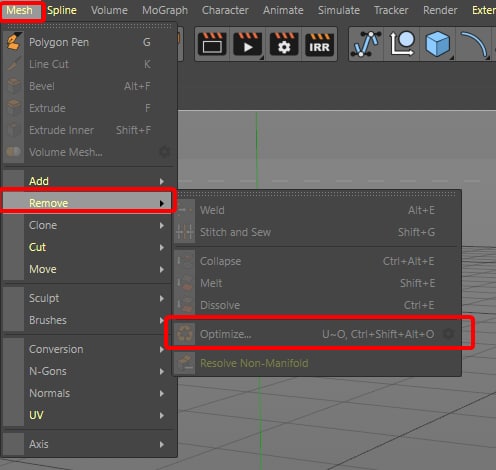496x470 pixels.
Task: Select the Polygon Pen tool icon
Action: click(x=14, y=42)
